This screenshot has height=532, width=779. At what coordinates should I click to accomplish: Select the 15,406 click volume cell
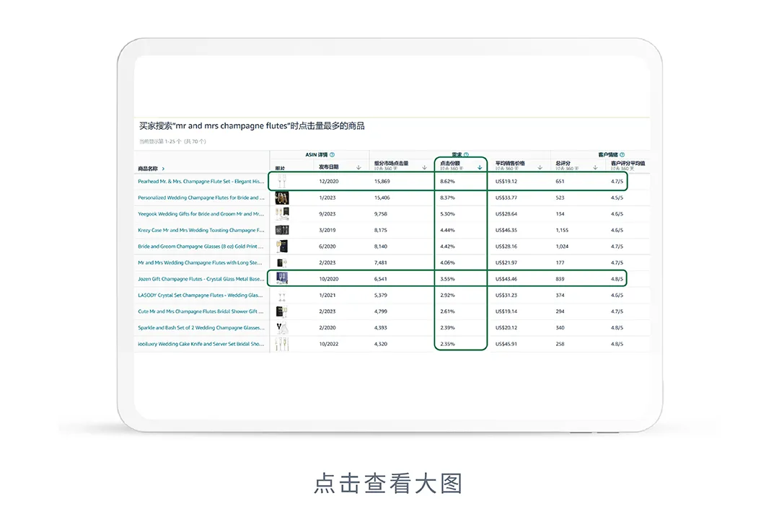[382, 198]
